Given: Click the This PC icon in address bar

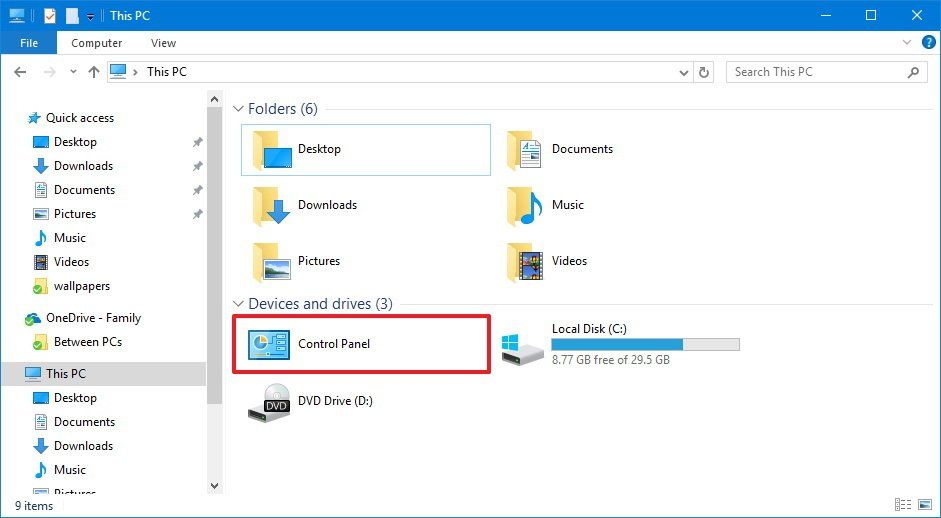Looking at the screenshot, I should click(x=118, y=71).
